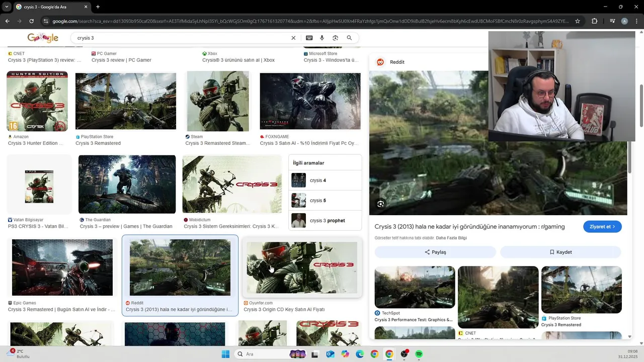This screenshot has width=644, height=362.
Task: Close the crysis 3 browser tab
Action: (86, 7)
